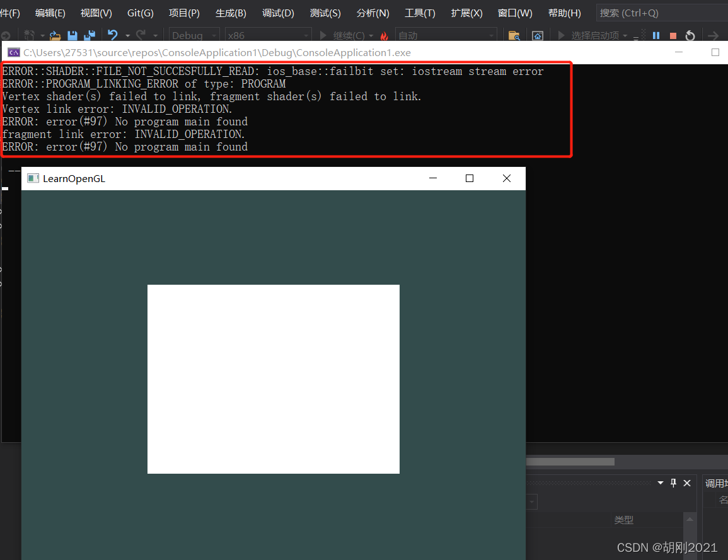The width and height of the screenshot is (728, 560).
Task: Click the LearnOpenGL window icon
Action: [33, 179]
